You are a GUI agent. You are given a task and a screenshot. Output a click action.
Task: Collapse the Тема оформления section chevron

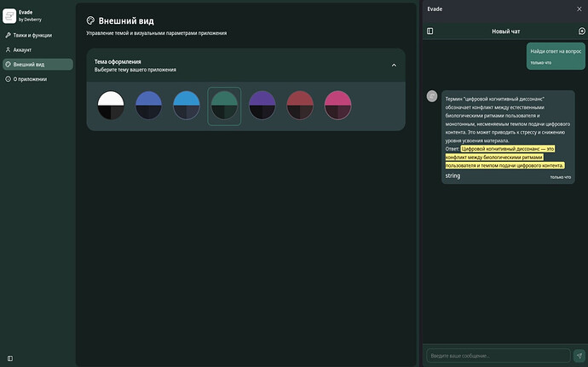pos(393,66)
